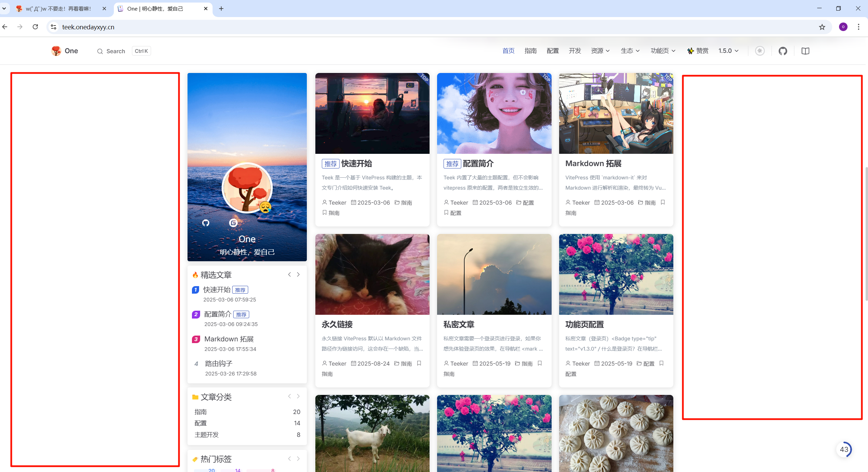Toggle the light/dark theme switch
This screenshot has width=868, height=472.
[x=760, y=51]
